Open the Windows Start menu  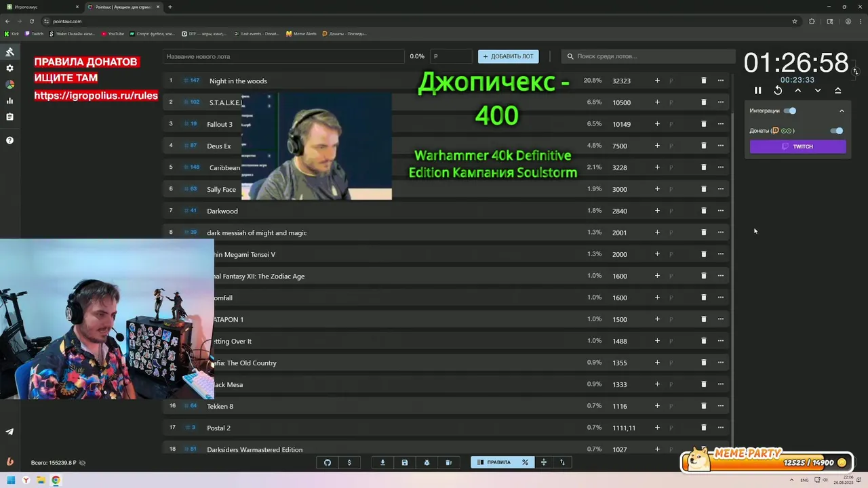11,481
